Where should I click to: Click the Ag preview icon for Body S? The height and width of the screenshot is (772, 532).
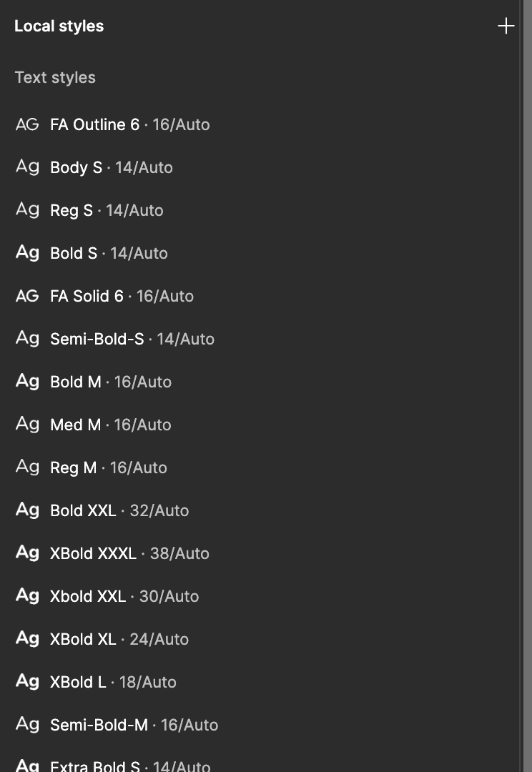click(27, 167)
